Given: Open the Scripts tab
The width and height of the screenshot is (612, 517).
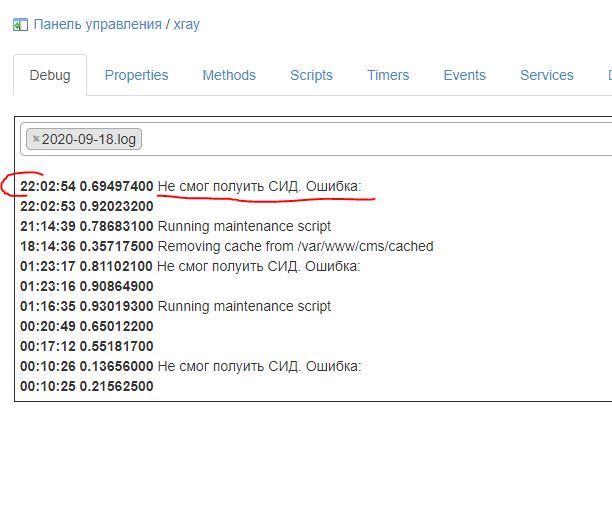Looking at the screenshot, I should pos(311,75).
